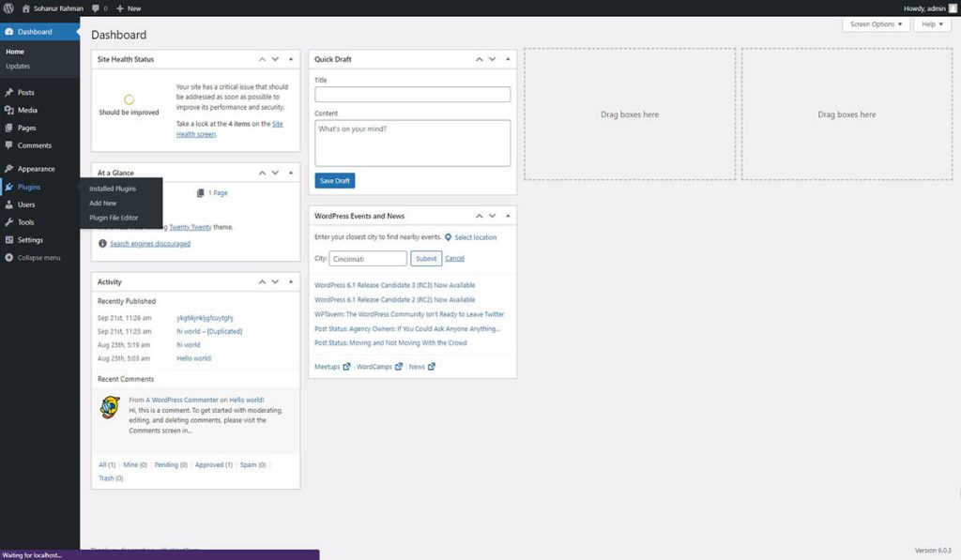Click external link icon next to Meetups
Screen dimensions: 961x560
coord(346,367)
